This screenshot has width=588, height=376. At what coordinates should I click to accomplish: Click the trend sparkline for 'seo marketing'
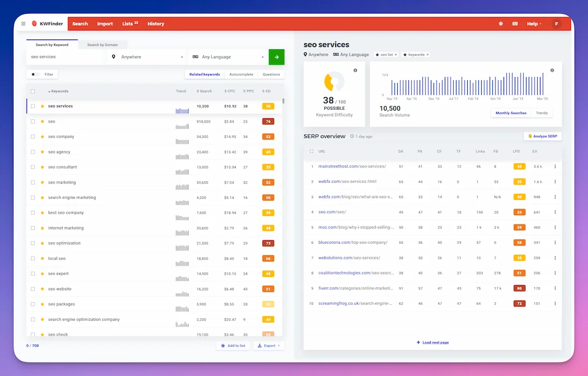click(182, 185)
